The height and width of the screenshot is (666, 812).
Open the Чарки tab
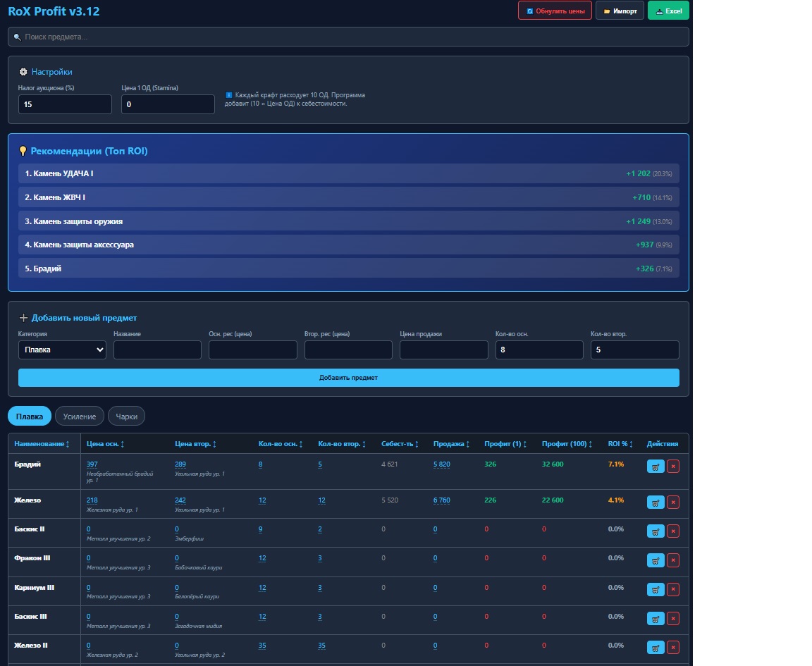(126, 417)
